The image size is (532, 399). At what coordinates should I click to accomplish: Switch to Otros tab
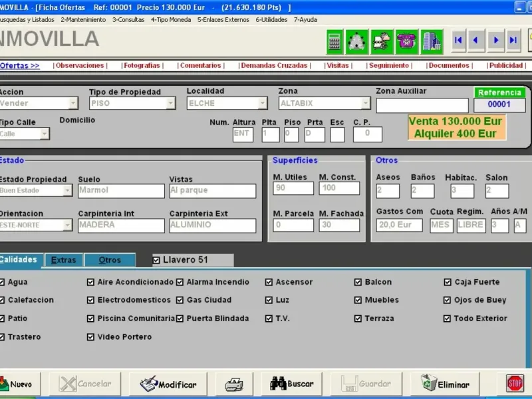(110, 260)
